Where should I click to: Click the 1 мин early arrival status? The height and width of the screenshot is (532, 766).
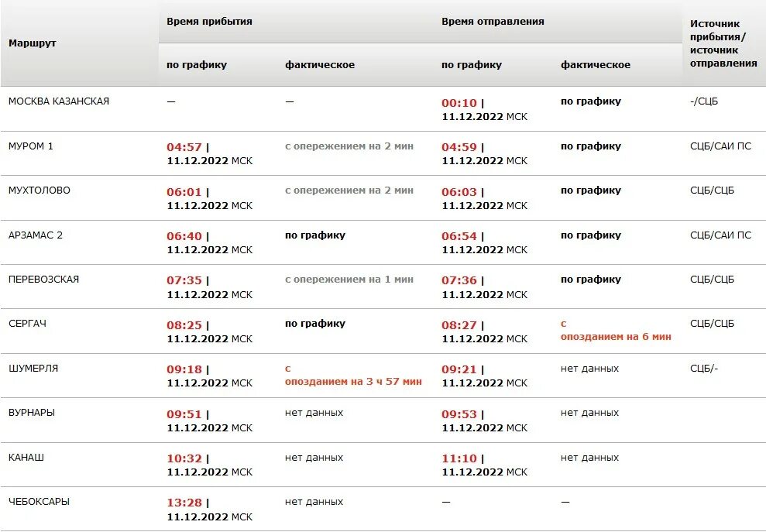[349, 280]
